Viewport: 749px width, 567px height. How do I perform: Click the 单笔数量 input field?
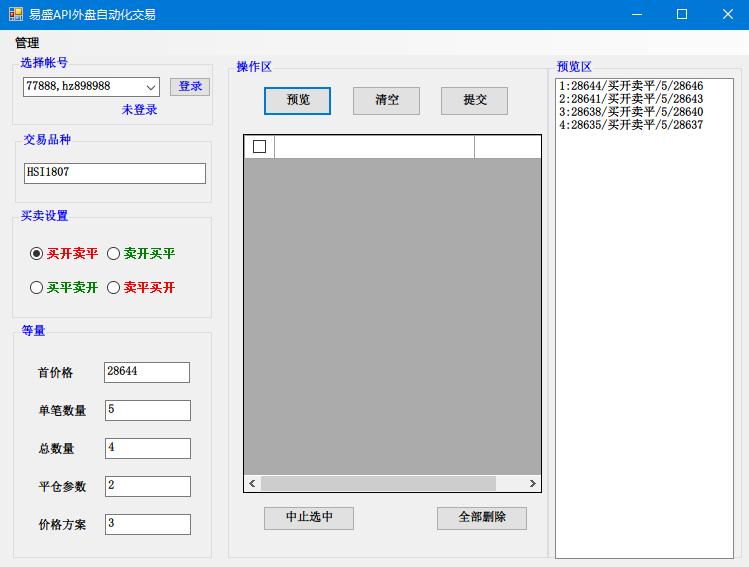tap(146, 410)
